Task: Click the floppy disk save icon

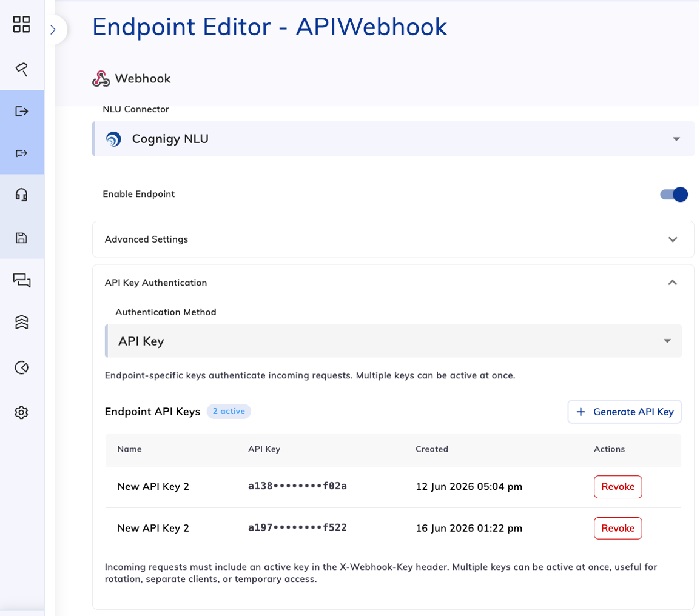Action: click(x=21, y=238)
